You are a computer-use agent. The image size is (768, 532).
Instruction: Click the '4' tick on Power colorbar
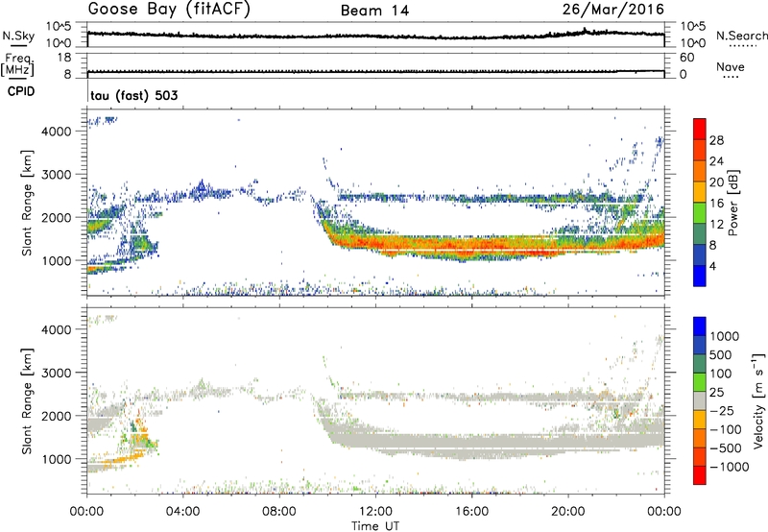tap(712, 266)
